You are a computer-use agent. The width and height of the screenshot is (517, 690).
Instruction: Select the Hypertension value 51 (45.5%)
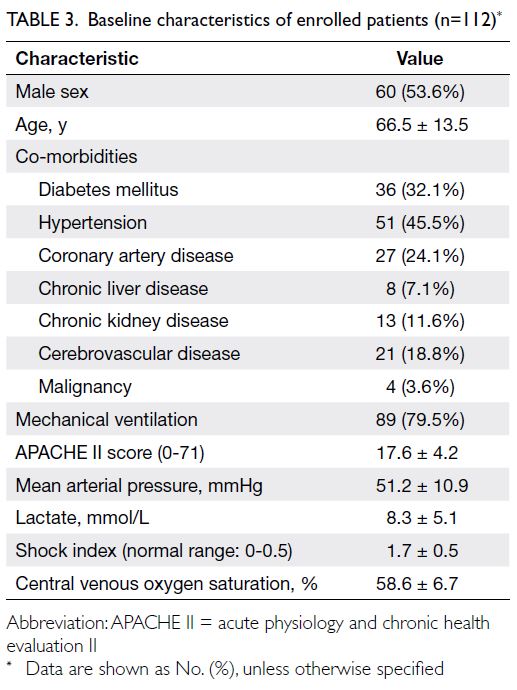click(420, 222)
